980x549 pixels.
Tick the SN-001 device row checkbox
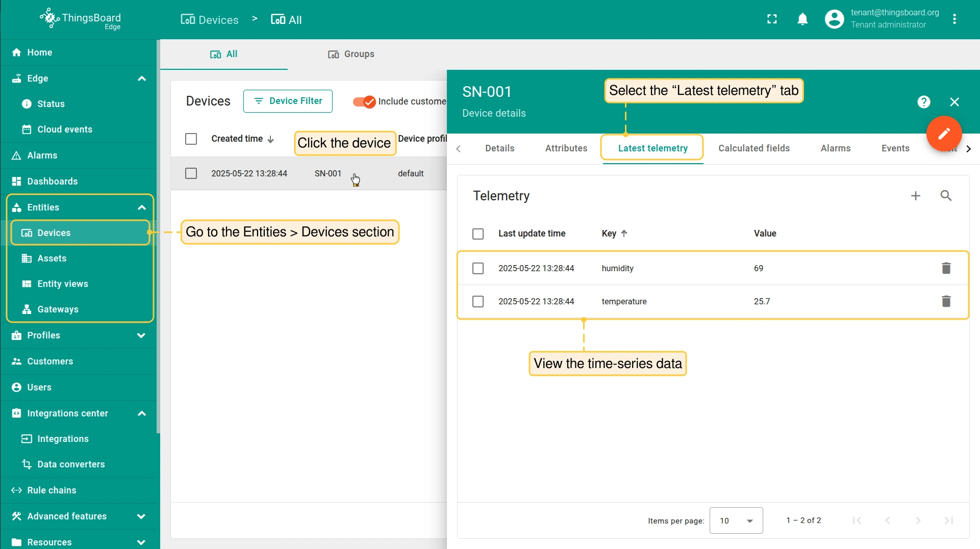coord(191,173)
